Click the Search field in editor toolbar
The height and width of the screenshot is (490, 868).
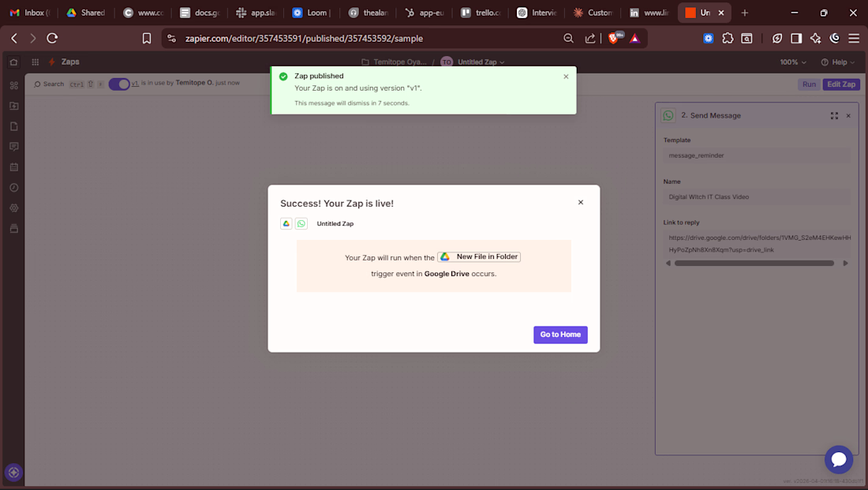[69, 84]
